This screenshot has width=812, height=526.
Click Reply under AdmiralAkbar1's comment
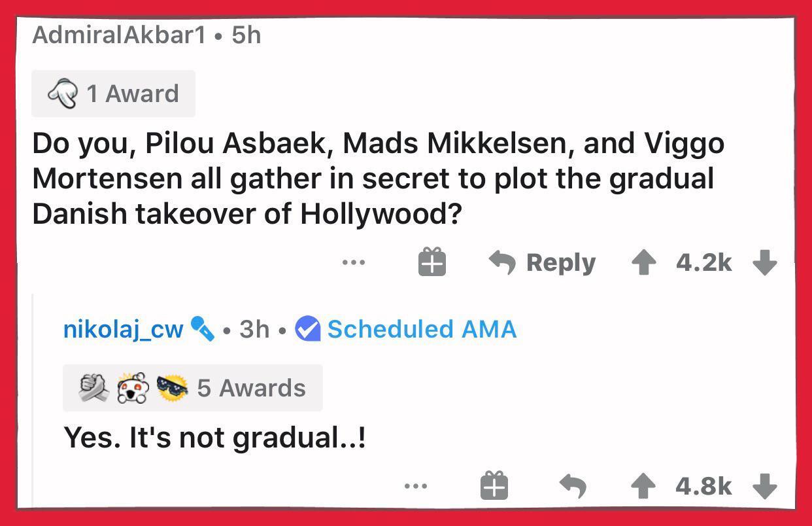543,262
